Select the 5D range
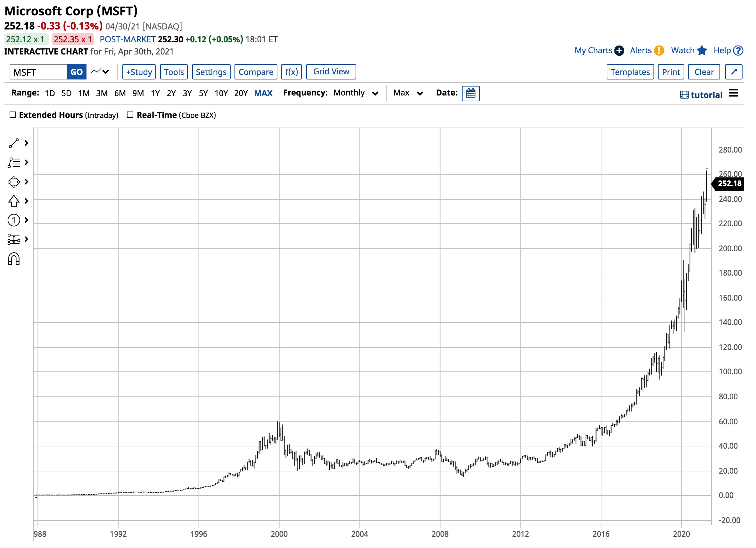Screen dimensions: 756x548 click(67, 94)
